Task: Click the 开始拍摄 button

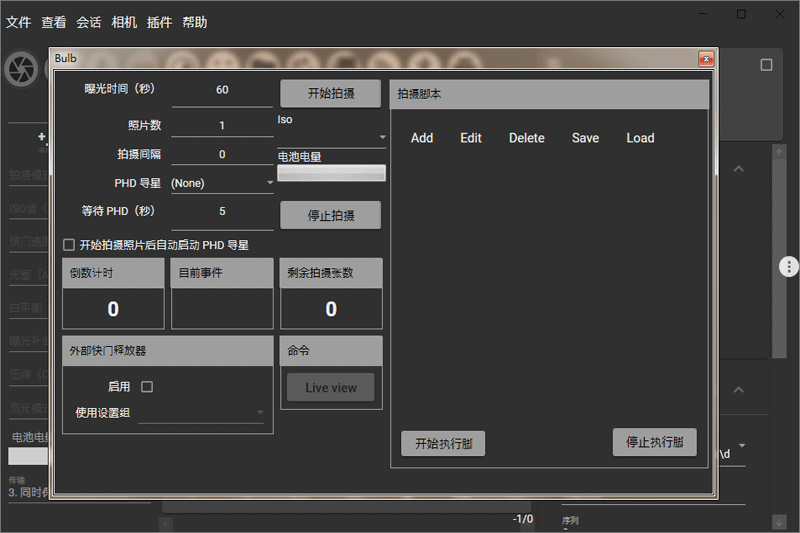Action: pyautogui.click(x=331, y=93)
